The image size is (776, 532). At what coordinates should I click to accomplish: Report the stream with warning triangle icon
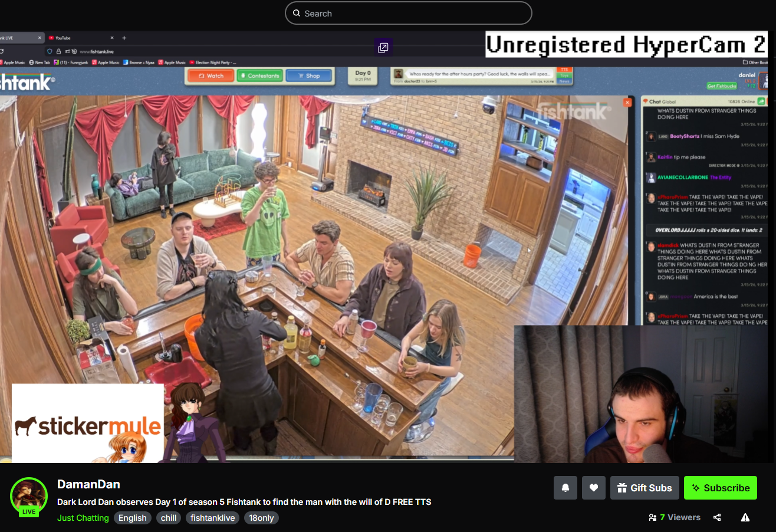tap(745, 517)
